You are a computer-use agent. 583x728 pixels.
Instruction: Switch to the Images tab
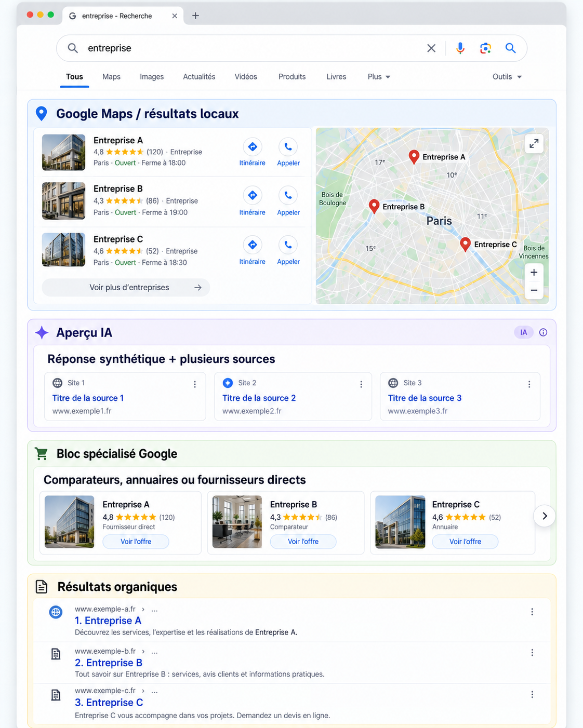coord(152,77)
